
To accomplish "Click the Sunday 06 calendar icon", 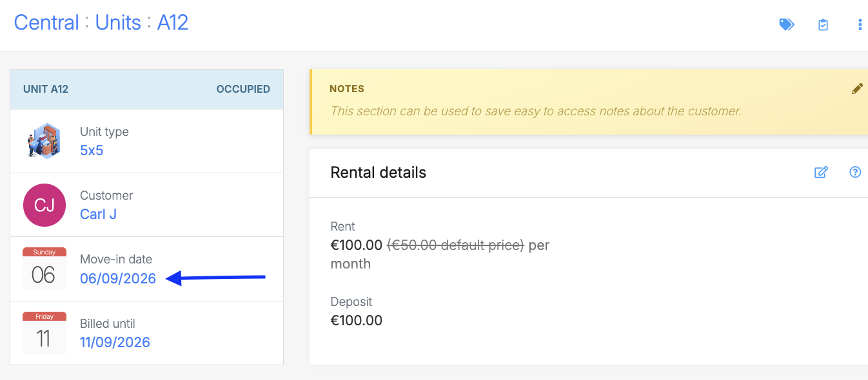I will point(44,269).
